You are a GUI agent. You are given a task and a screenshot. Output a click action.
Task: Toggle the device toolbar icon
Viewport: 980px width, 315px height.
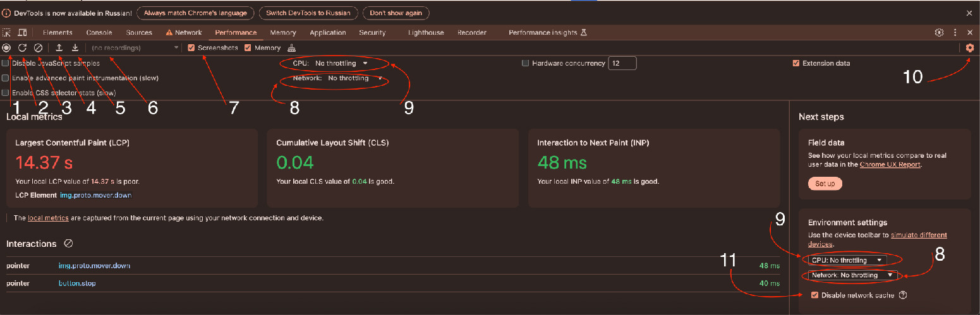(22, 33)
